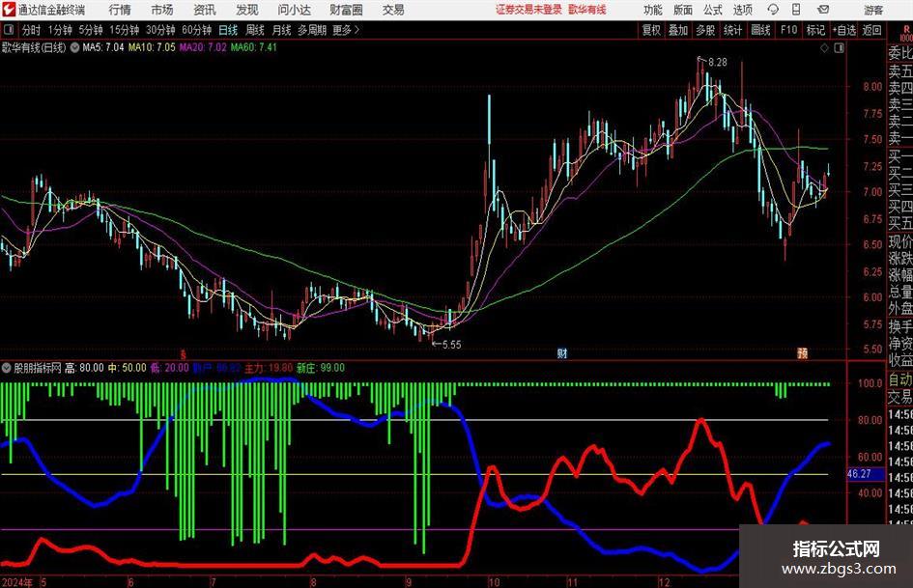Open the 交易 menu

coord(393,10)
